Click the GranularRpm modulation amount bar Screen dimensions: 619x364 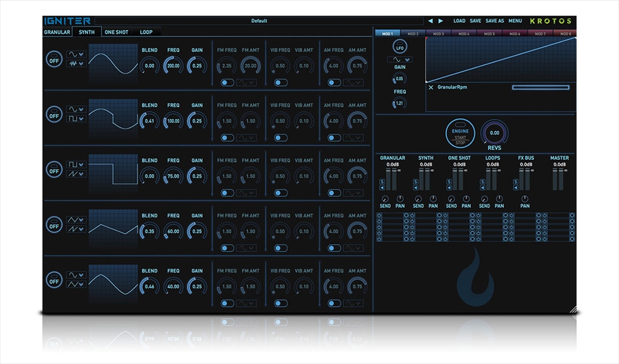tap(540, 87)
